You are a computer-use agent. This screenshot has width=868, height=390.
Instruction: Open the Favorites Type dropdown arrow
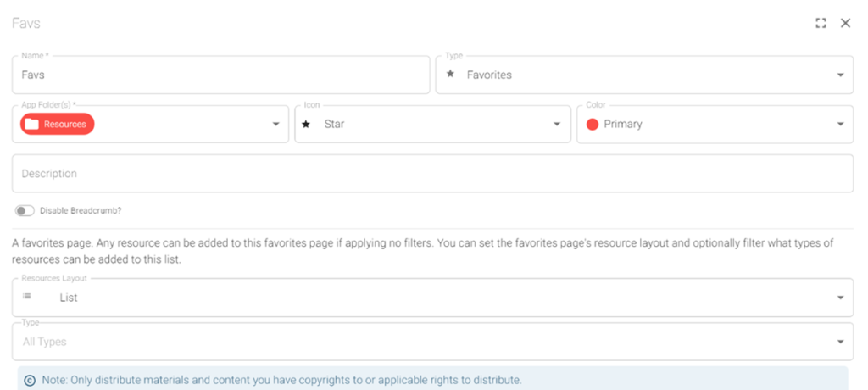[x=840, y=75]
